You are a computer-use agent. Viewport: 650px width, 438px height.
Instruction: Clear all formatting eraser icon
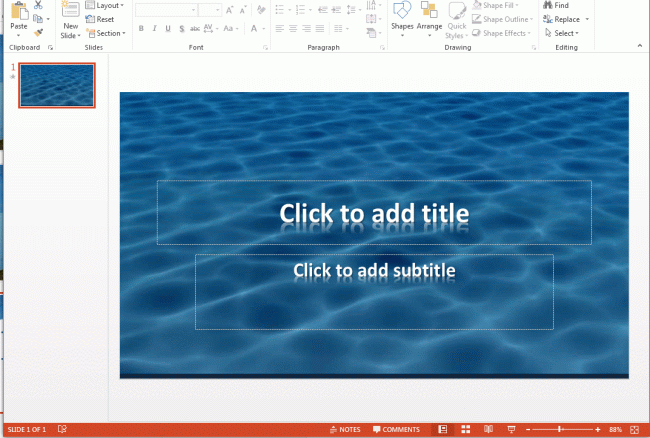(261, 10)
